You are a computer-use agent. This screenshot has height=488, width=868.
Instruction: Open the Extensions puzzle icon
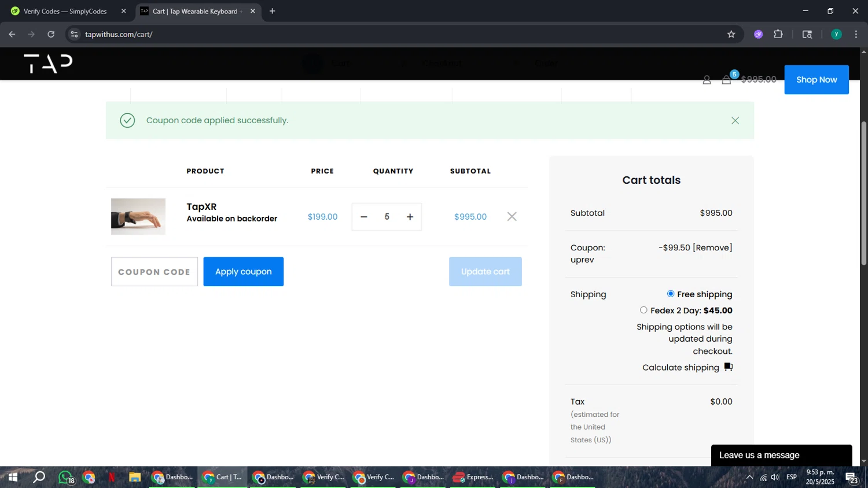pyautogui.click(x=778, y=34)
